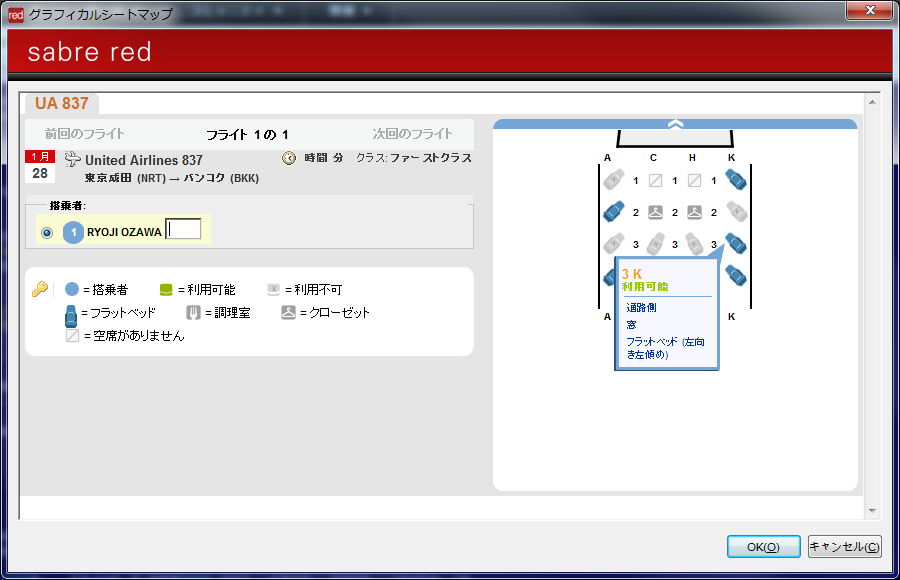Click the 時間 分 duration text
The width and height of the screenshot is (900, 580).
[x=324, y=158]
